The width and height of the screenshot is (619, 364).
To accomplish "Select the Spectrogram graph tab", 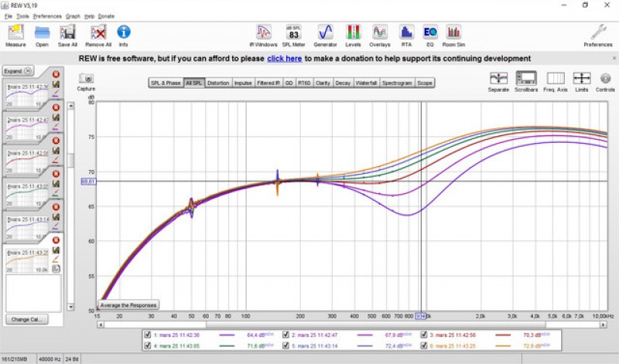I will click(397, 83).
